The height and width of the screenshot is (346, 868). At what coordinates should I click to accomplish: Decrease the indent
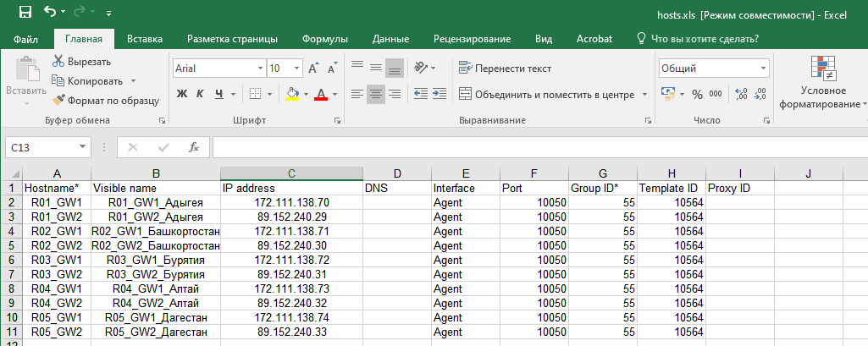pyautogui.click(x=421, y=94)
